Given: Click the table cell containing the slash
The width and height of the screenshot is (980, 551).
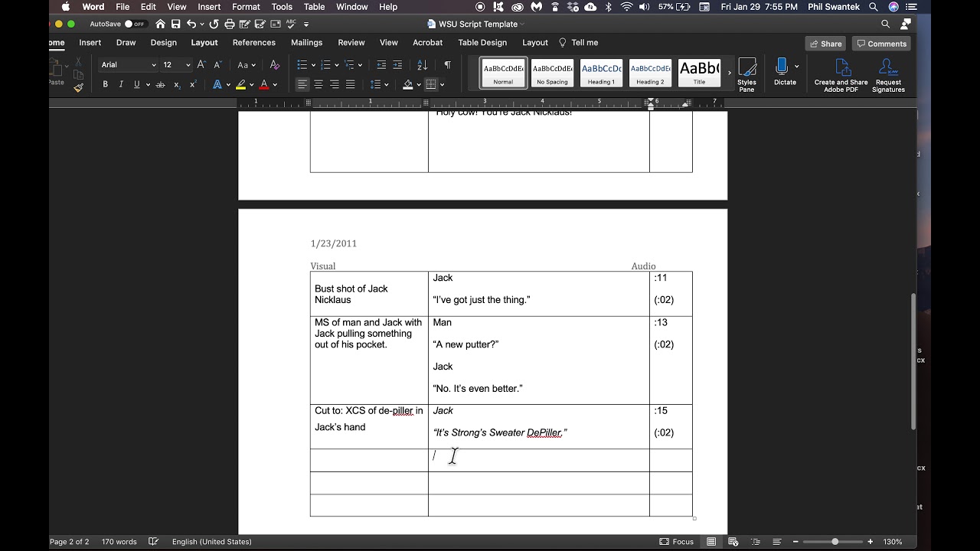Looking at the screenshot, I should (x=538, y=460).
